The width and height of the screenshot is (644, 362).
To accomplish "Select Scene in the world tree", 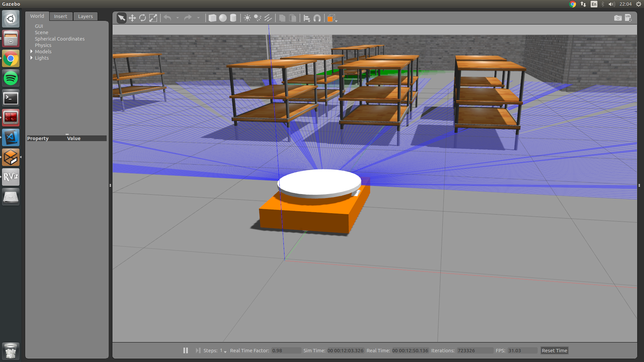I will pos(42,33).
